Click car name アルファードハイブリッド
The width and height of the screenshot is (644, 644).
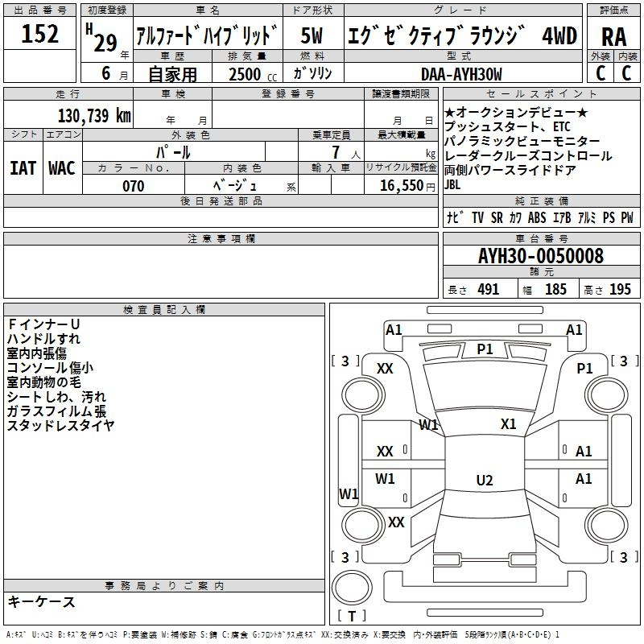pos(207,35)
